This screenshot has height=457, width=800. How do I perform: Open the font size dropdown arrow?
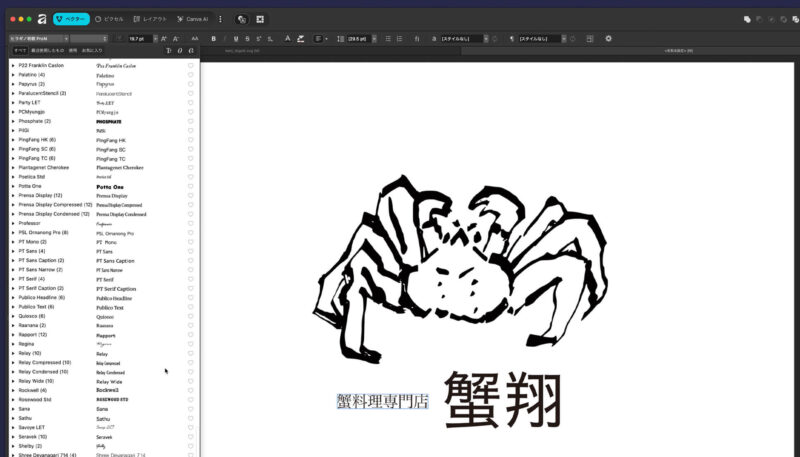coord(155,39)
